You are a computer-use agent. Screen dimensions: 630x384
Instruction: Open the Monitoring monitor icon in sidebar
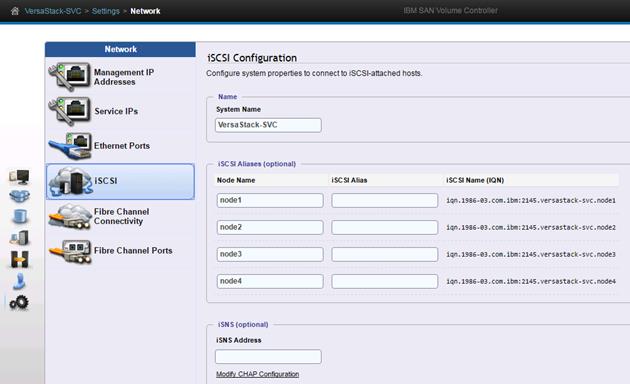(x=19, y=177)
